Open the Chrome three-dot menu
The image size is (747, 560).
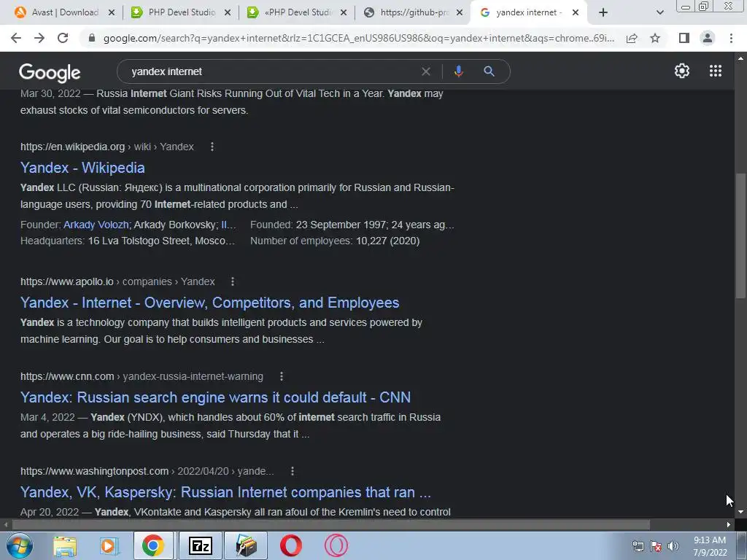731,38
